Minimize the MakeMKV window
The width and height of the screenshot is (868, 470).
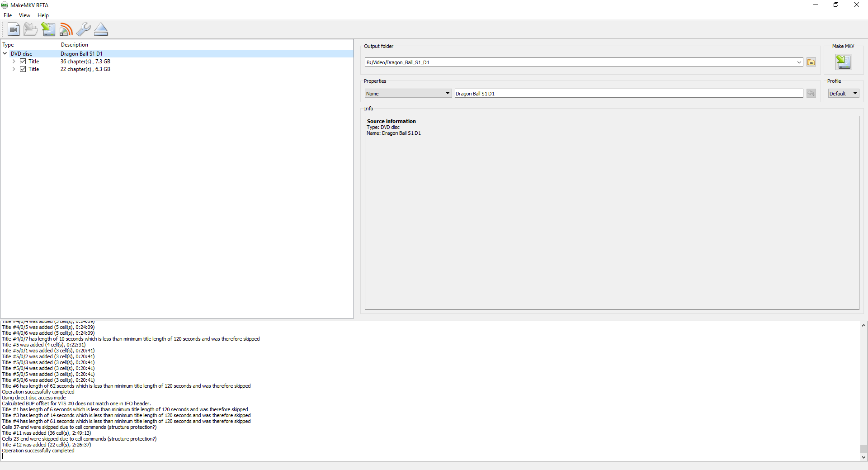(x=816, y=5)
